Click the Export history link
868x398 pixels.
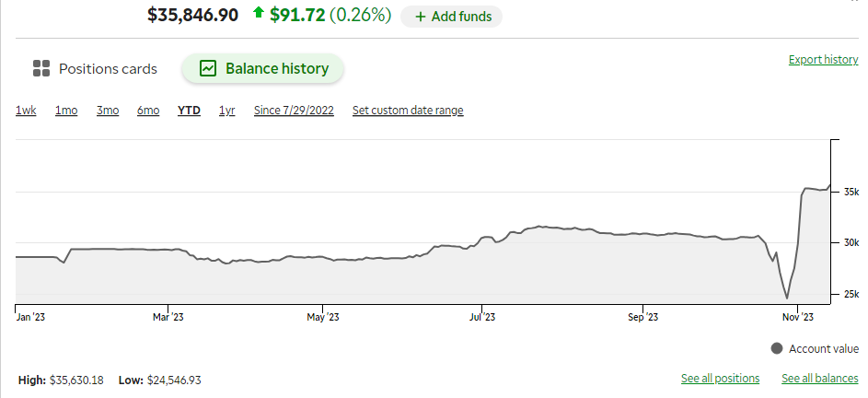point(823,59)
